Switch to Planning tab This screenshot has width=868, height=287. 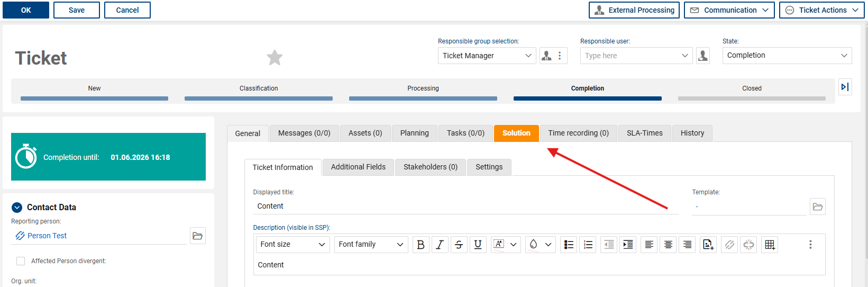414,133
